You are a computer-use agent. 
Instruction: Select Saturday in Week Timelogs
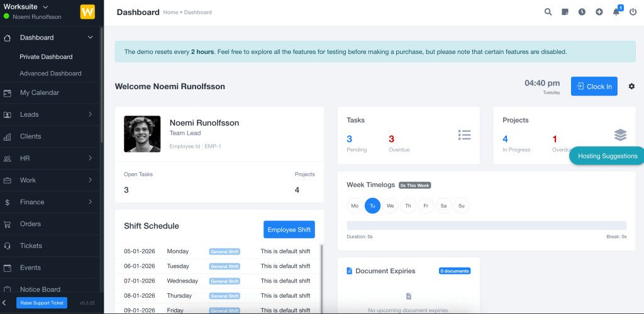[443, 206]
